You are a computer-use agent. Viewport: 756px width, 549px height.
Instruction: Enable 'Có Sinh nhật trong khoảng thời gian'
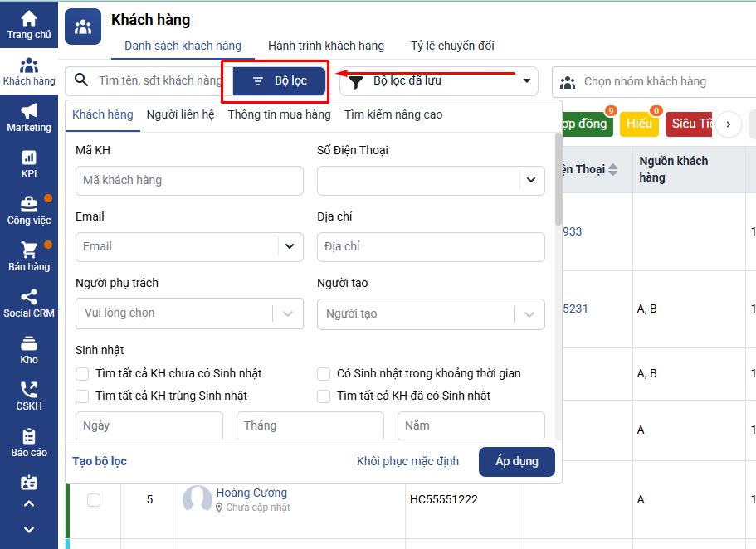point(324,374)
